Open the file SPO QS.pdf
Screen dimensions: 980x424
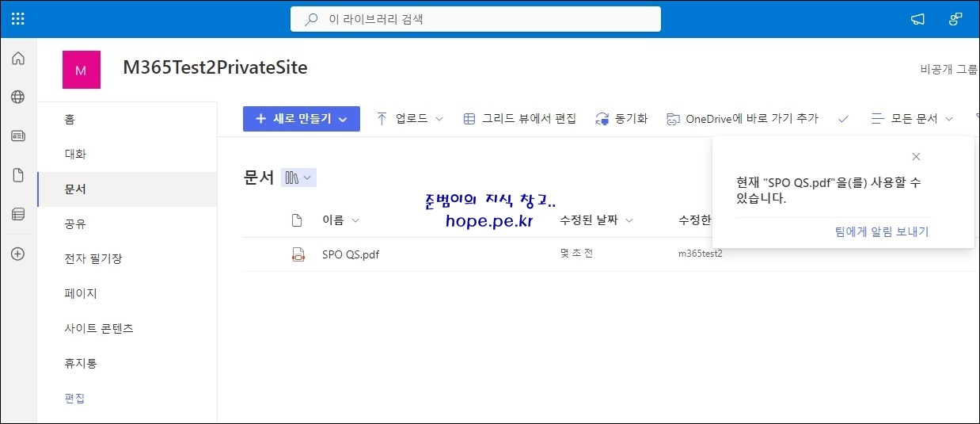coord(351,254)
